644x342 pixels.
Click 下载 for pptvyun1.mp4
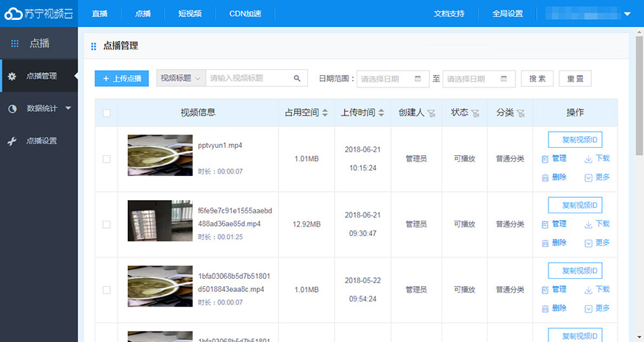[x=597, y=158]
